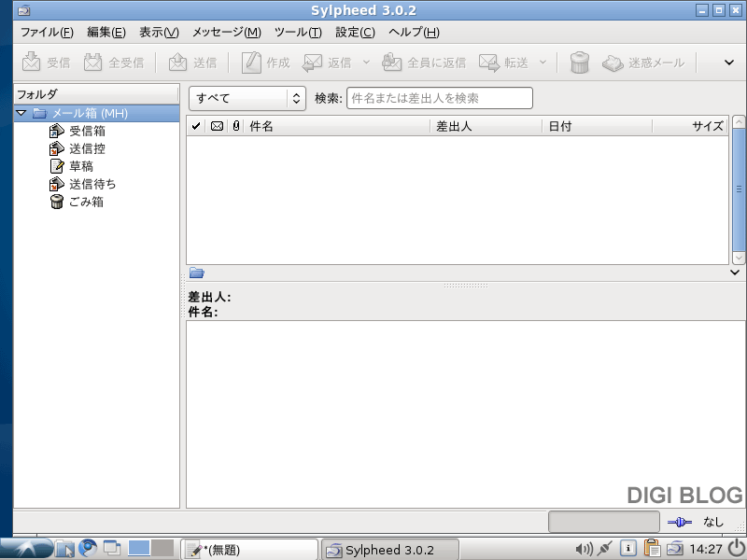Open the すべて filter dropdown

pyautogui.click(x=247, y=98)
